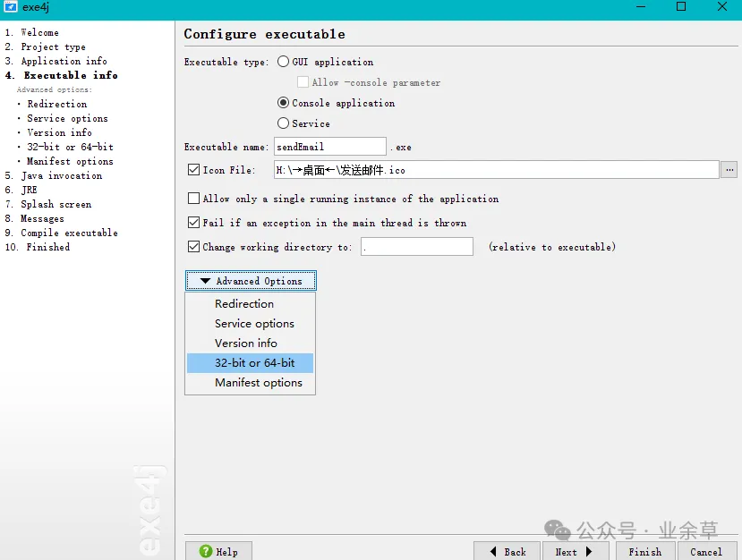Open 32-bit or 64-bit in sidebar
This screenshot has height=560, width=742.
click(x=70, y=147)
